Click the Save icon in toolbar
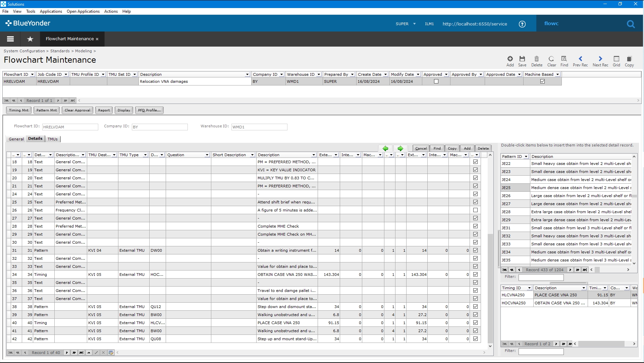Screen dimensions: 644x363 (522, 59)
